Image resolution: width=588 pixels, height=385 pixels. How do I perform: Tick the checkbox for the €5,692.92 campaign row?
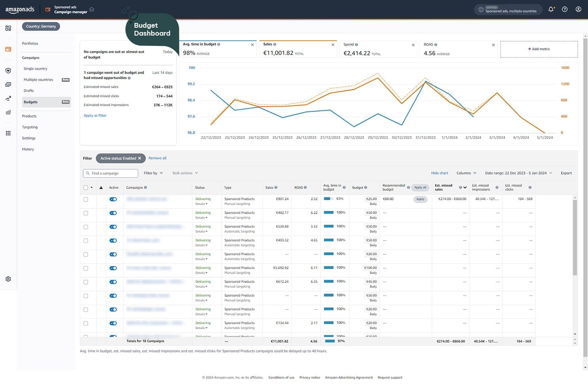tap(86, 268)
